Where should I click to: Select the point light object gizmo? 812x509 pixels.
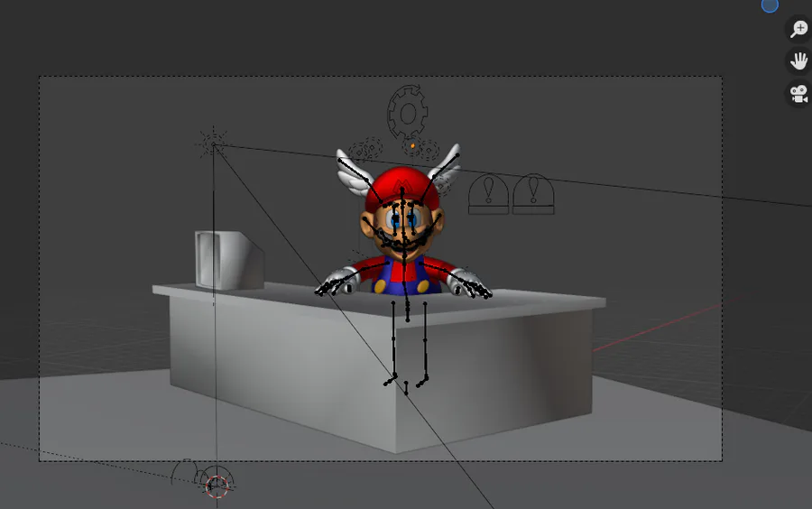[x=213, y=144]
